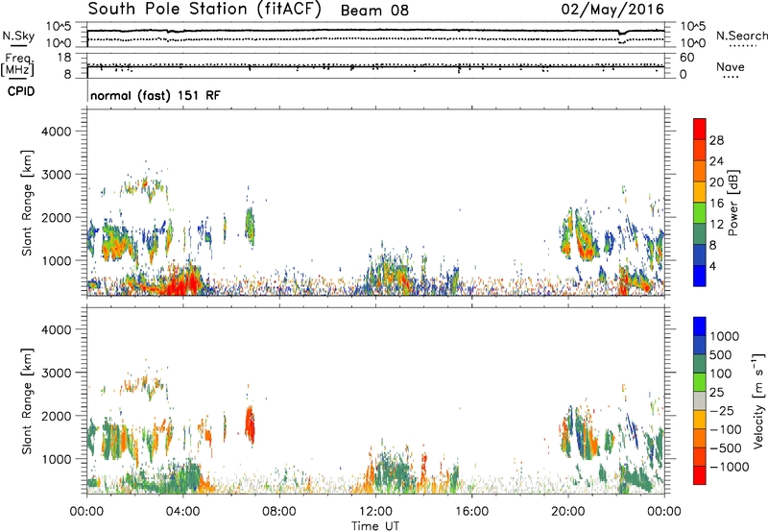This screenshot has width=768, height=532.
Task: Pick the gray segment of velocity colorbar
Action: tap(700, 400)
